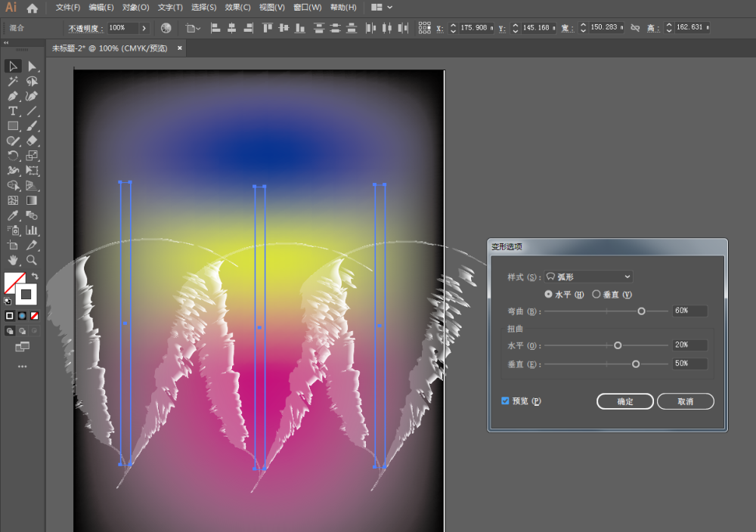
Task: Choose the Type tool
Action: tap(13, 111)
